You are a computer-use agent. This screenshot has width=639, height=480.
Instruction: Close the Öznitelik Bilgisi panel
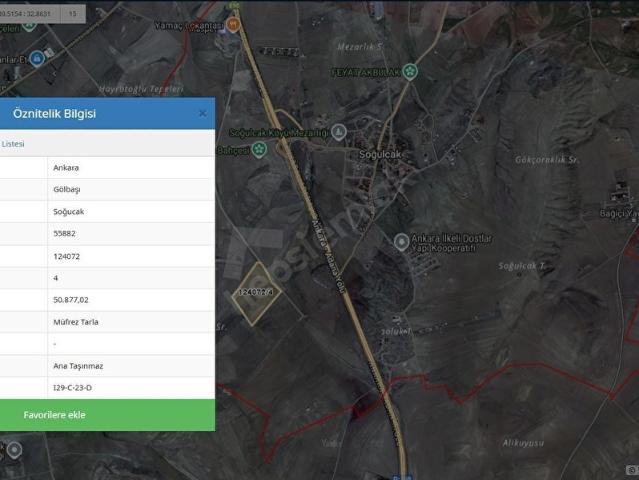pos(202,113)
